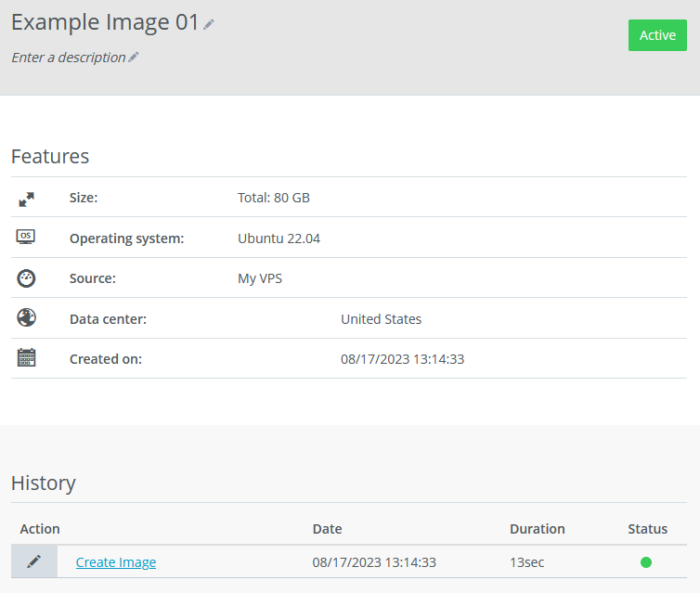Click the green status dot

point(646,562)
